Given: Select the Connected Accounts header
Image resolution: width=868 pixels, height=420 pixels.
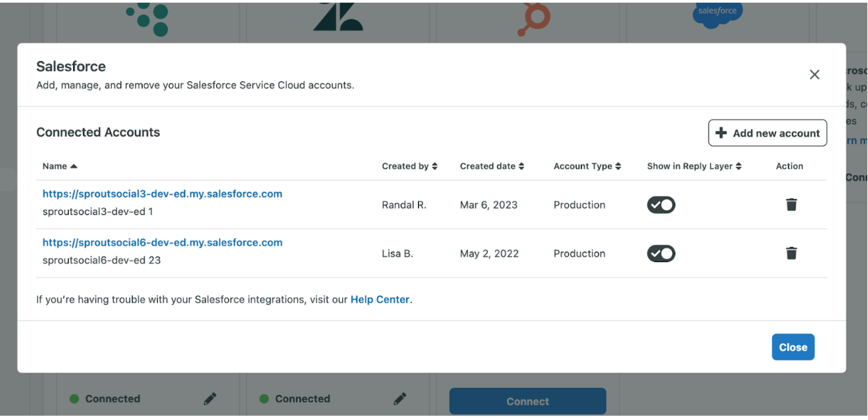Looking at the screenshot, I should click(98, 132).
